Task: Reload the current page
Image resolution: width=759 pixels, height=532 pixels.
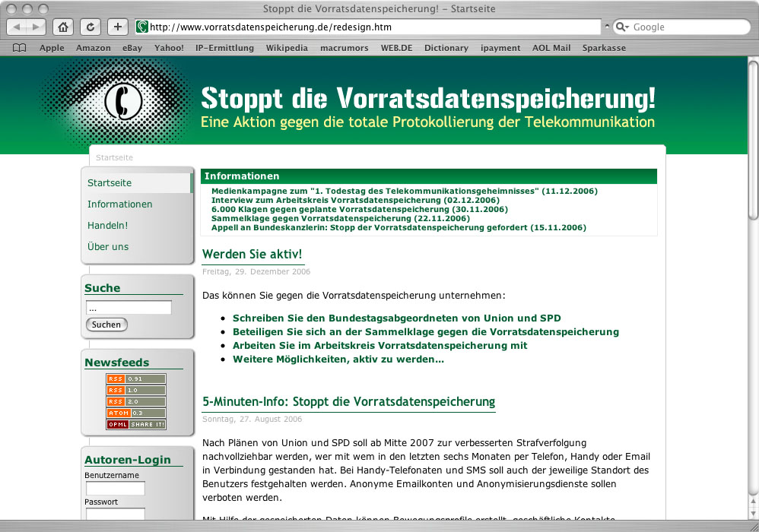Action: pyautogui.click(x=91, y=27)
